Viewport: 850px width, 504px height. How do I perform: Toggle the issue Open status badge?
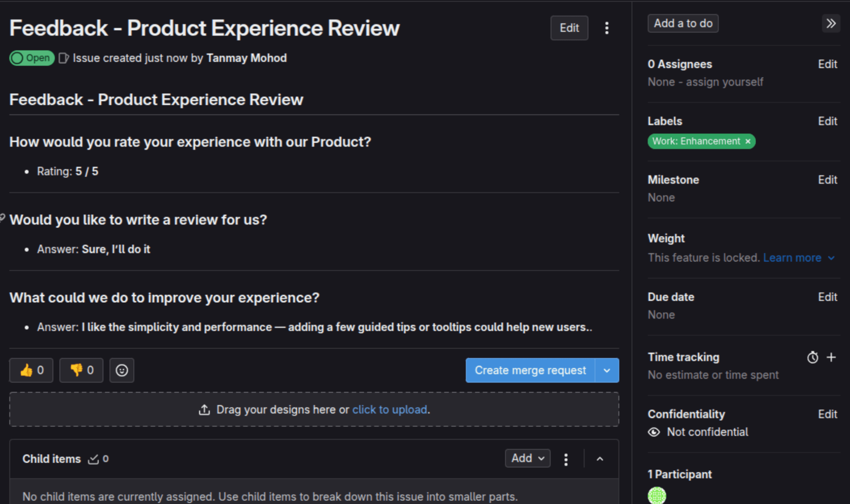coord(31,58)
